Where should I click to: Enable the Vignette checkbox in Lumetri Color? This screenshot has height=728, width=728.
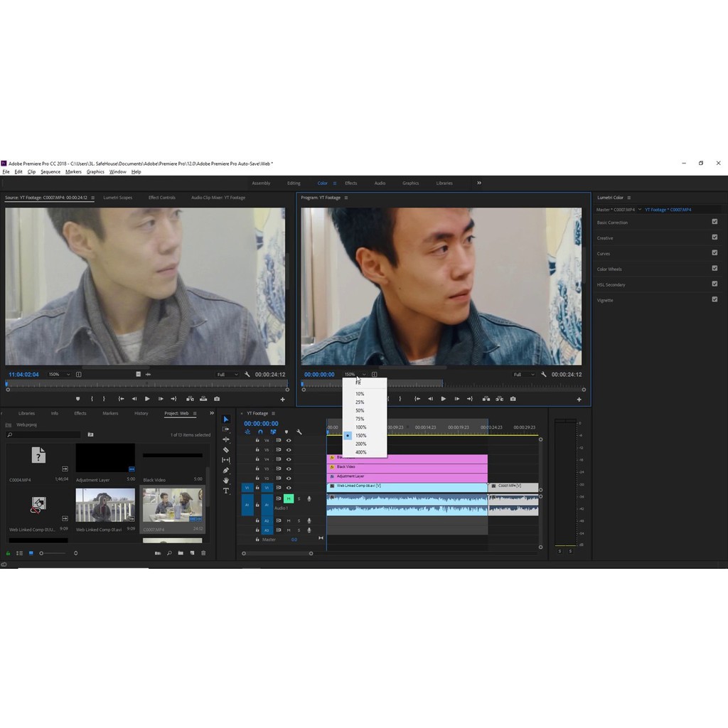714,300
